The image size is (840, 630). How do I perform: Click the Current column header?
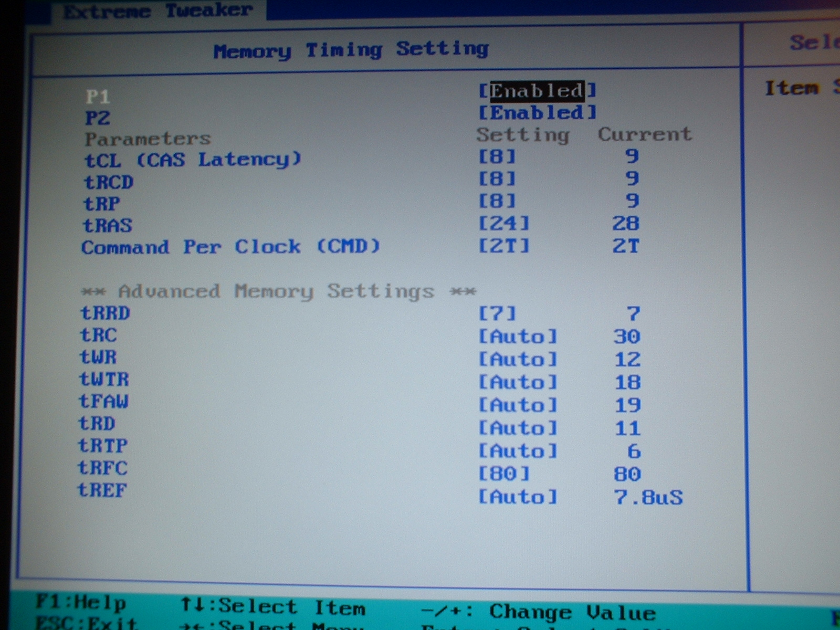point(645,134)
